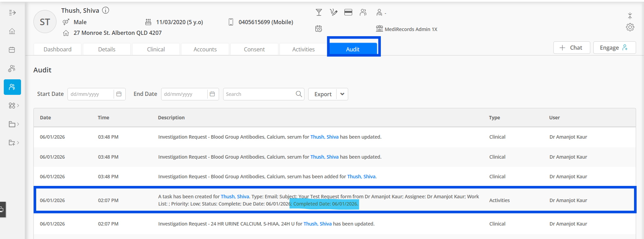Expand the sidebar menu toggle at top left
Viewport: 644px width, 239px height.
[12, 13]
